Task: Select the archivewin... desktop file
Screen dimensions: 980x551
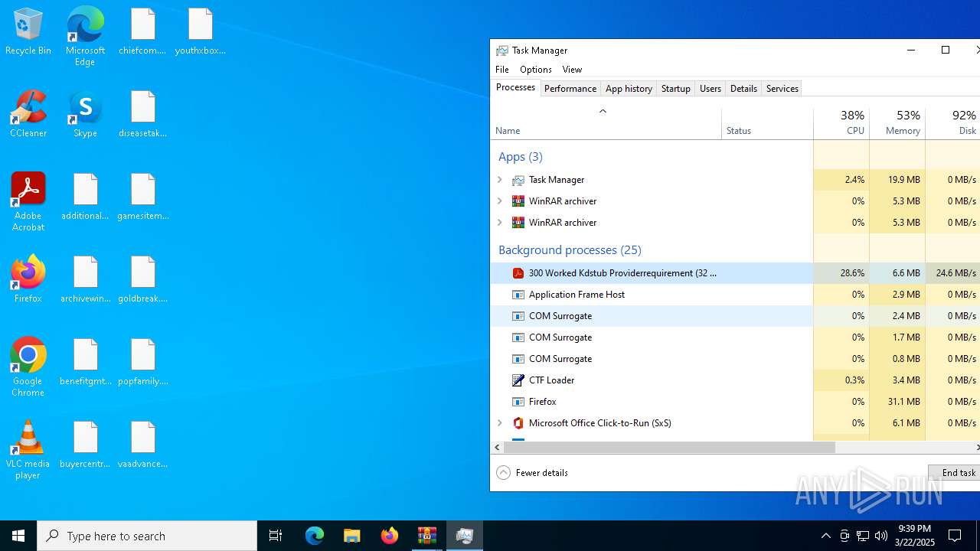Action: [85, 280]
